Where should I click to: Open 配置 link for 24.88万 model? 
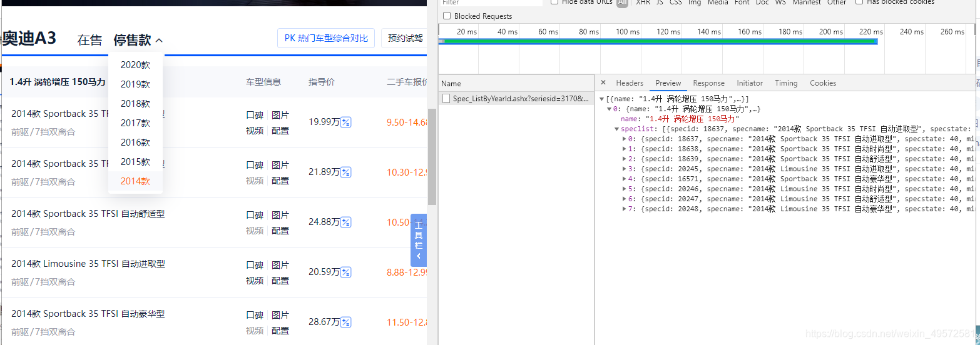click(280, 231)
